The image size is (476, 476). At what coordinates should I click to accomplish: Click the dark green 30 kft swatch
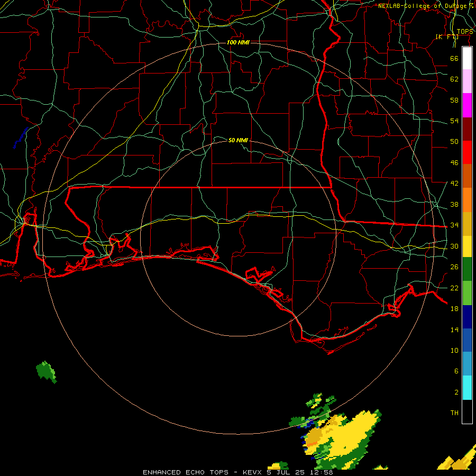(467, 269)
